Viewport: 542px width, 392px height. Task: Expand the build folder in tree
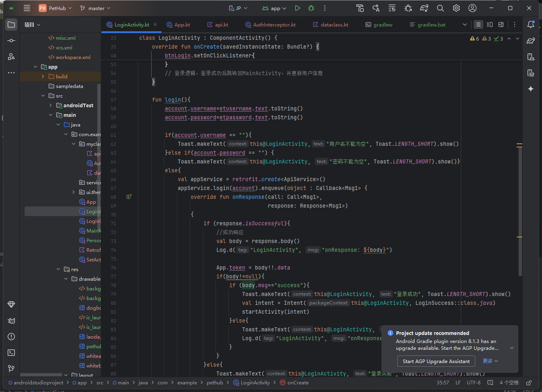click(x=43, y=76)
